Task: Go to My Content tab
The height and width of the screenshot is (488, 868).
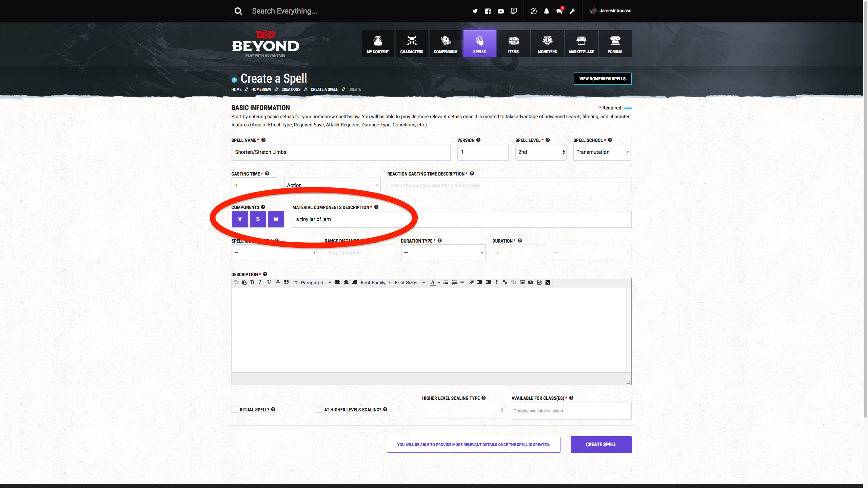Action: (x=378, y=44)
